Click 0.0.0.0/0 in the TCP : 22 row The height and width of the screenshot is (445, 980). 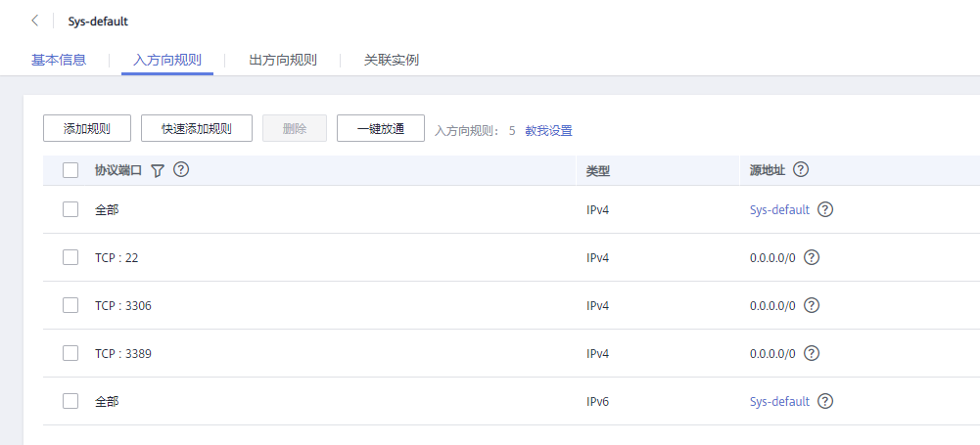[772, 258]
